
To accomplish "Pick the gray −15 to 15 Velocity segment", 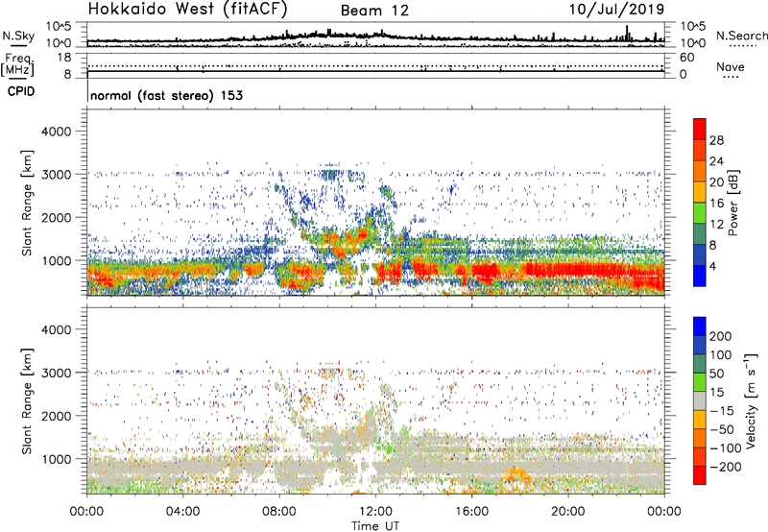I will [x=700, y=400].
